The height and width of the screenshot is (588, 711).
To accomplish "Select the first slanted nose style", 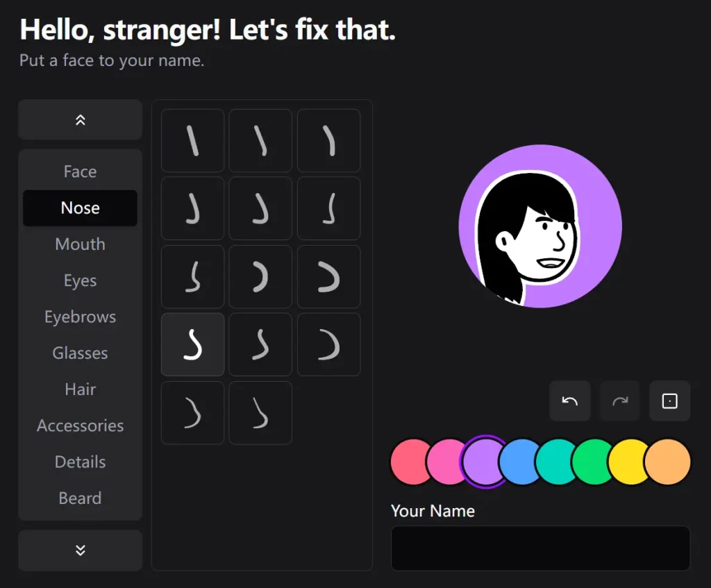I will pyautogui.click(x=192, y=140).
